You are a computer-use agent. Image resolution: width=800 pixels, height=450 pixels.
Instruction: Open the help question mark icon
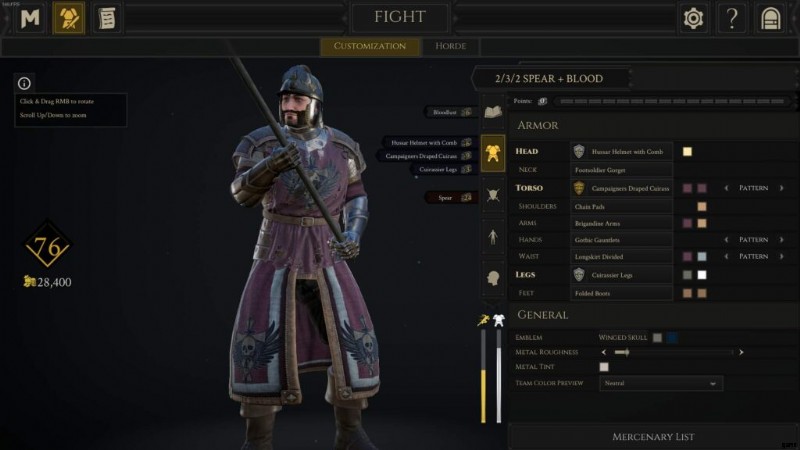[x=732, y=18]
